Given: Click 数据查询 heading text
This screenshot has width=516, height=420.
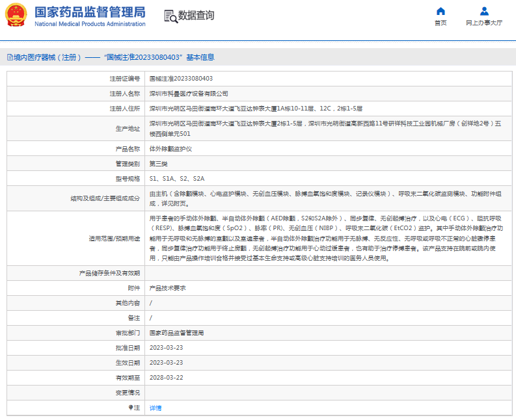Looking at the screenshot, I should (x=196, y=15).
